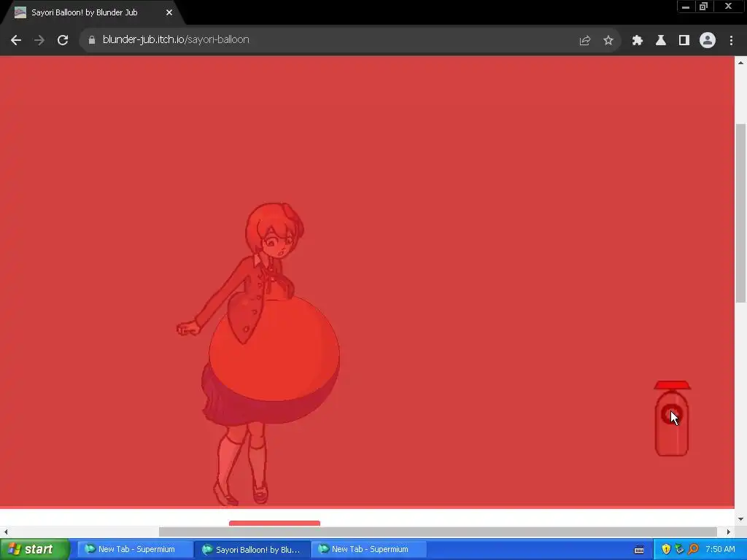Image resolution: width=747 pixels, height=560 pixels.
Task: Close the Sayori Balloon tab
Action: click(x=169, y=12)
